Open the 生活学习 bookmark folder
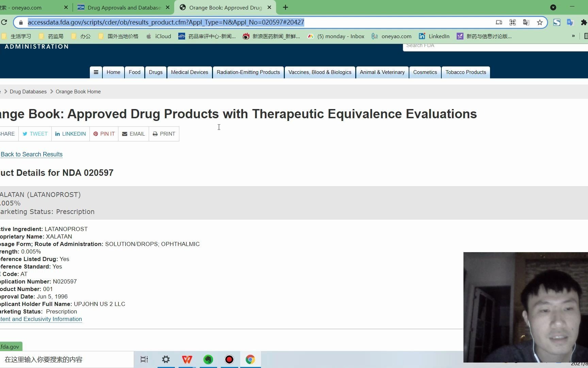This screenshot has height=368, width=588. [x=16, y=36]
